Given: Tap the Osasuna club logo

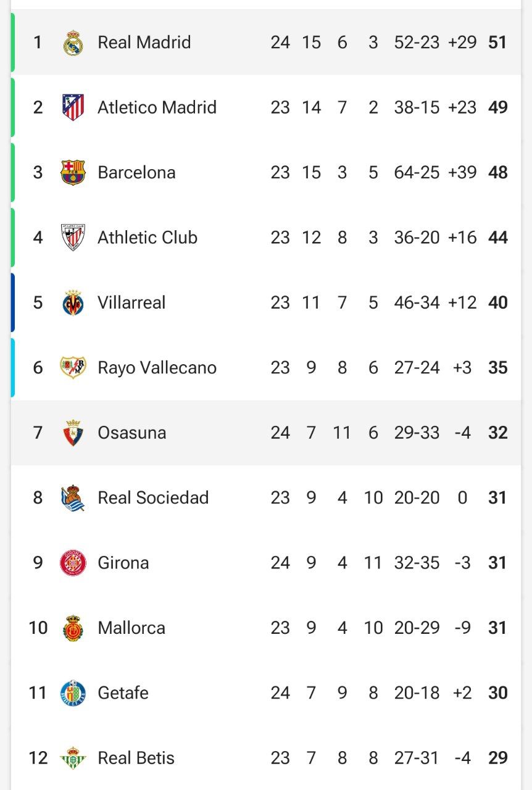Looking at the screenshot, I should 73,433.
